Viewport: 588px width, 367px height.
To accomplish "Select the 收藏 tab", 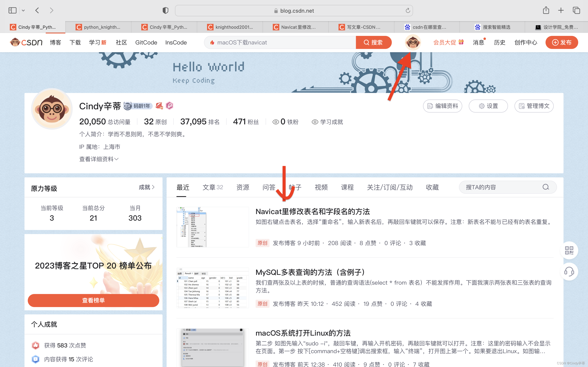I will (432, 187).
